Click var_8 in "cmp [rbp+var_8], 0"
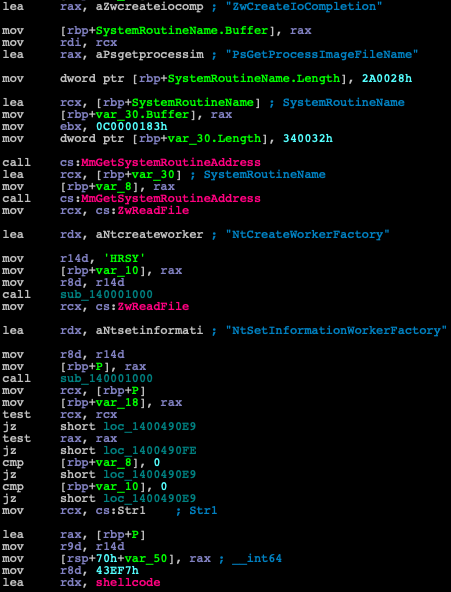 click(114, 462)
